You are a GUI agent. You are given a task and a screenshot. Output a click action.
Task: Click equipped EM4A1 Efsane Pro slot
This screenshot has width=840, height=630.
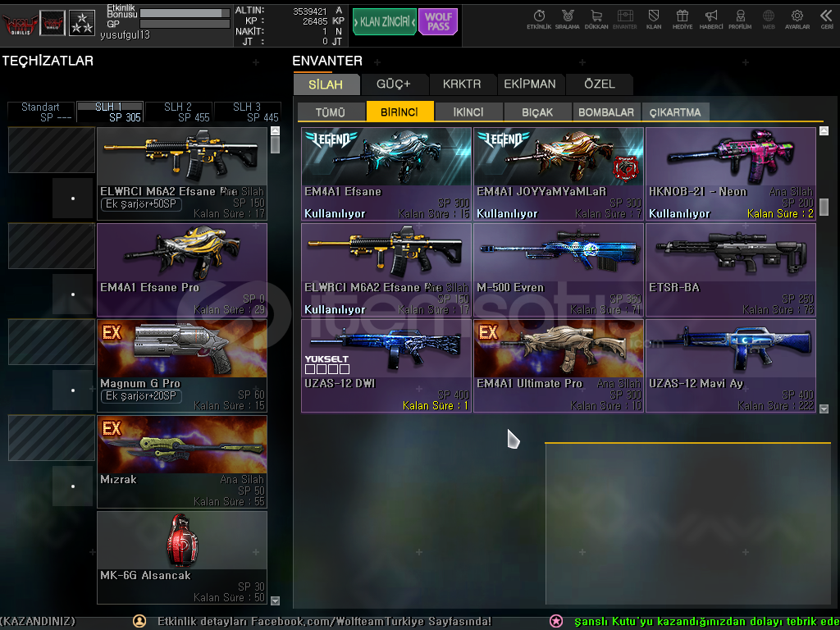coord(182,269)
